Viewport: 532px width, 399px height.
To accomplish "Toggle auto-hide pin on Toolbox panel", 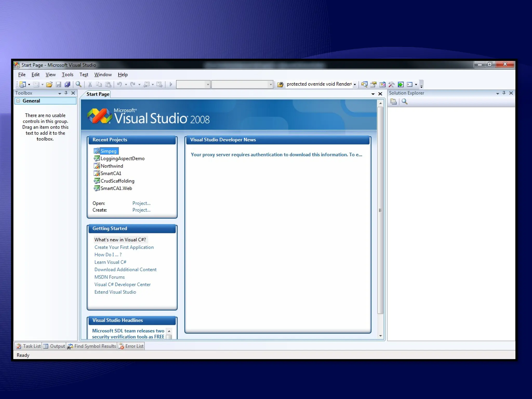I will [x=66, y=93].
